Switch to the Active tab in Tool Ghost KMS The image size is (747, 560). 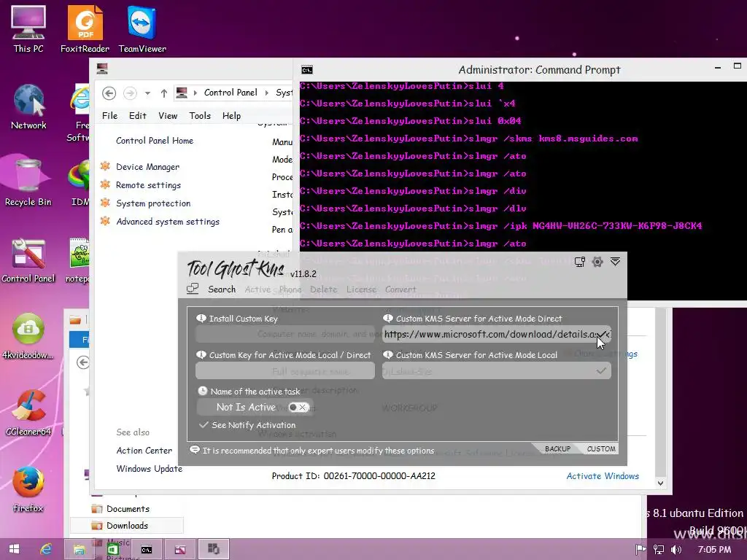[x=258, y=289]
